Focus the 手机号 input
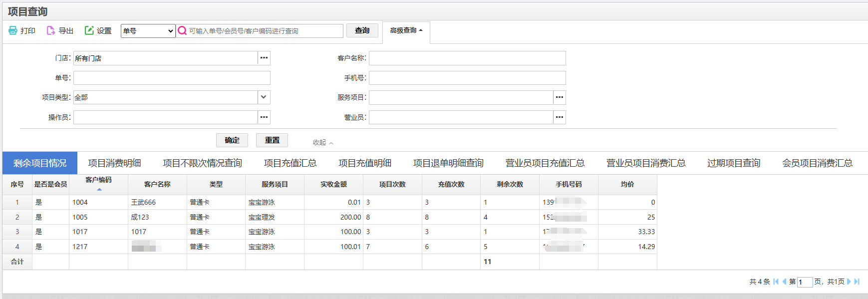Image resolution: width=868 pixels, height=299 pixels. (467, 78)
